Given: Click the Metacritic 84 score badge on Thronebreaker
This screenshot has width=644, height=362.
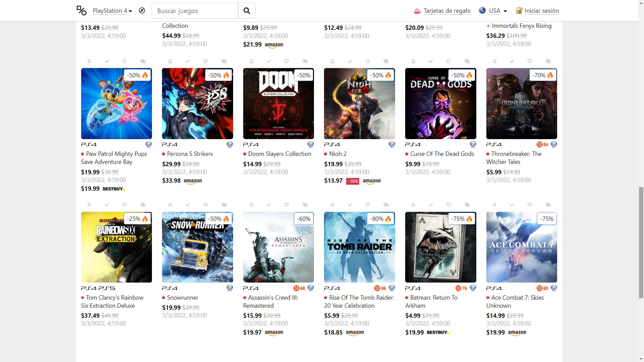Looking at the screenshot, I should (x=542, y=144).
